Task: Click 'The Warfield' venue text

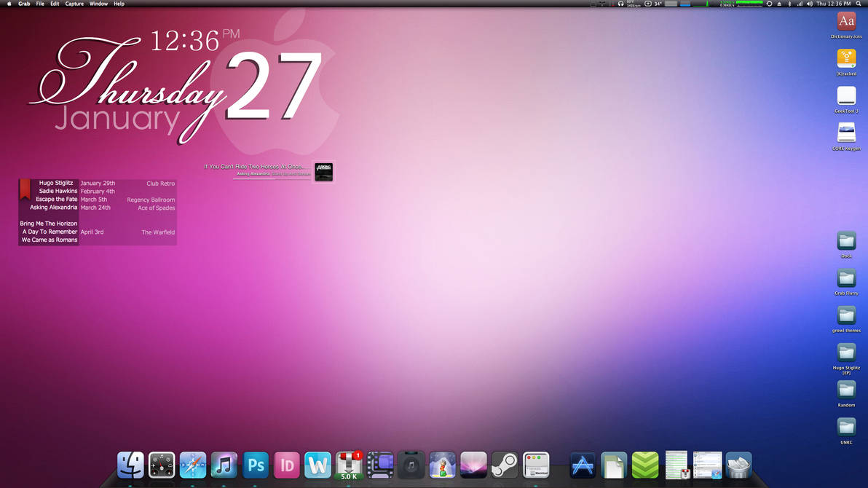Action: click(158, 232)
